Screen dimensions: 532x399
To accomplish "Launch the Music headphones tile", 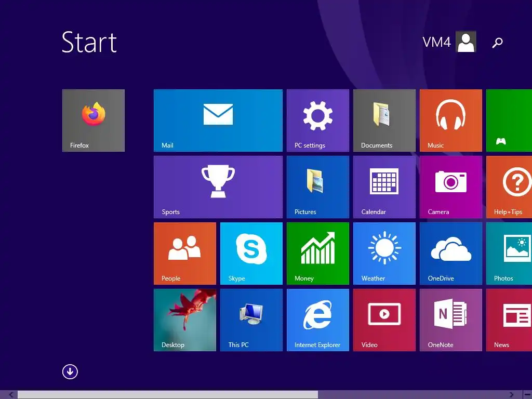I will 450,121.
